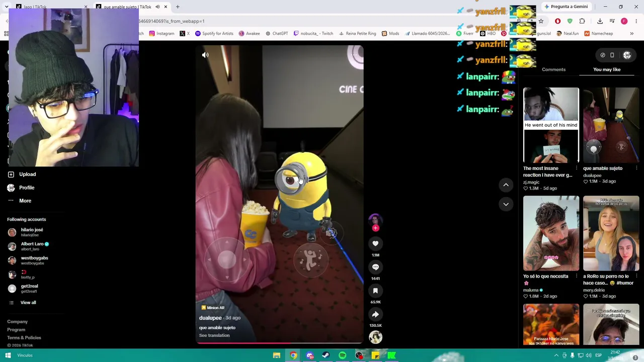The height and width of the screenshot is (362, 644).
Task: Open the Namecheap bookmark
Action: (598, 34)
